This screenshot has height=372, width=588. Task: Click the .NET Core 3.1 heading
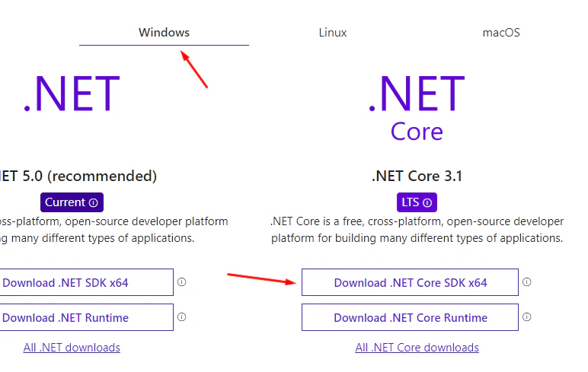point(417,176)
